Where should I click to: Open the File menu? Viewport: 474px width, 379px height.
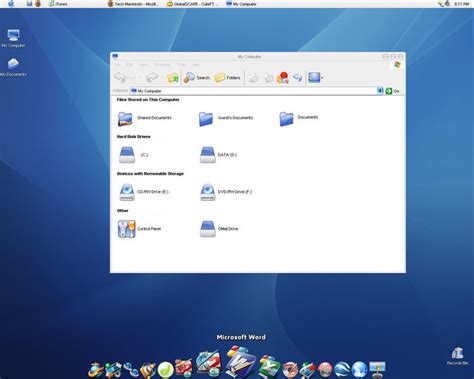point(117,65)
